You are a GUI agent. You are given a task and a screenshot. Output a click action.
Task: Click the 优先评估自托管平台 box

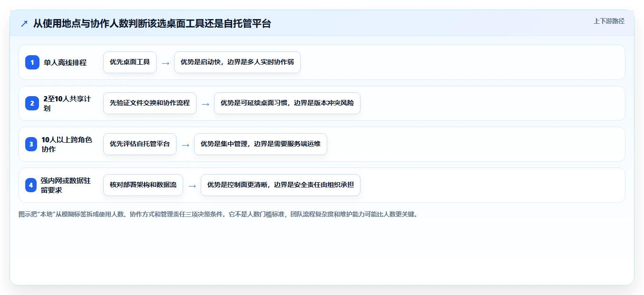point(140,144)
